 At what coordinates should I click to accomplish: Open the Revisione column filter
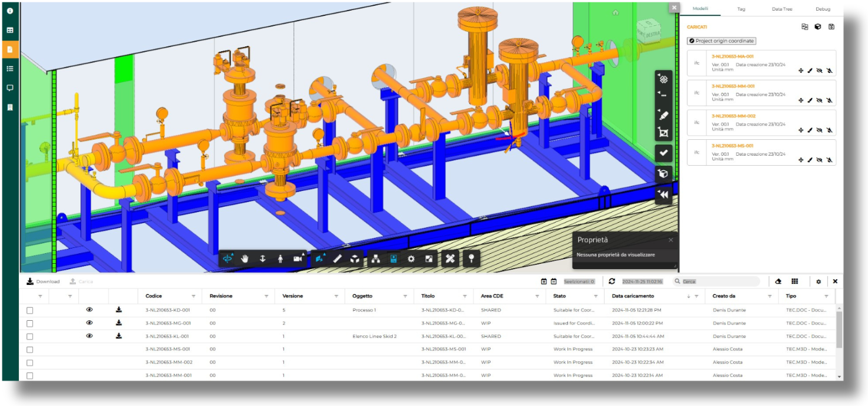point(266,296)
